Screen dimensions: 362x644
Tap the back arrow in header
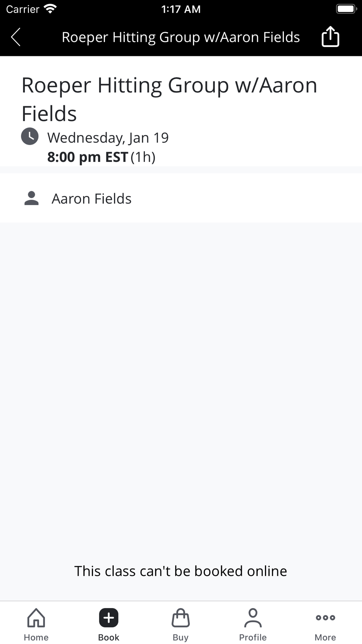(x=16, y=37)
